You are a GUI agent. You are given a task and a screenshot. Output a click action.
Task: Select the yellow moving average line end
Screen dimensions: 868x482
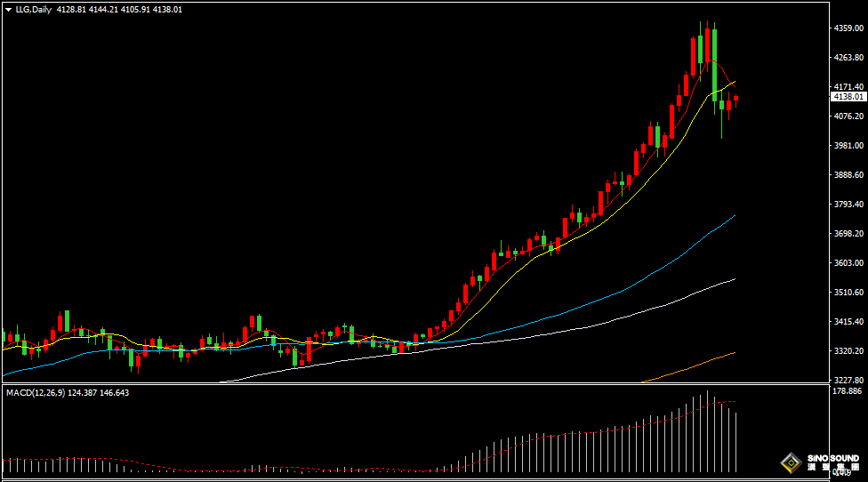click(735, 82)
